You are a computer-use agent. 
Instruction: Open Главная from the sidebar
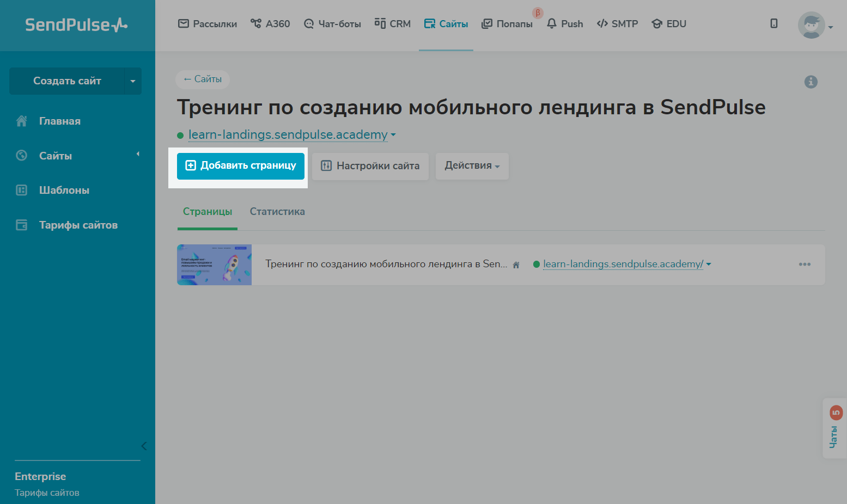tap(59, 121)
